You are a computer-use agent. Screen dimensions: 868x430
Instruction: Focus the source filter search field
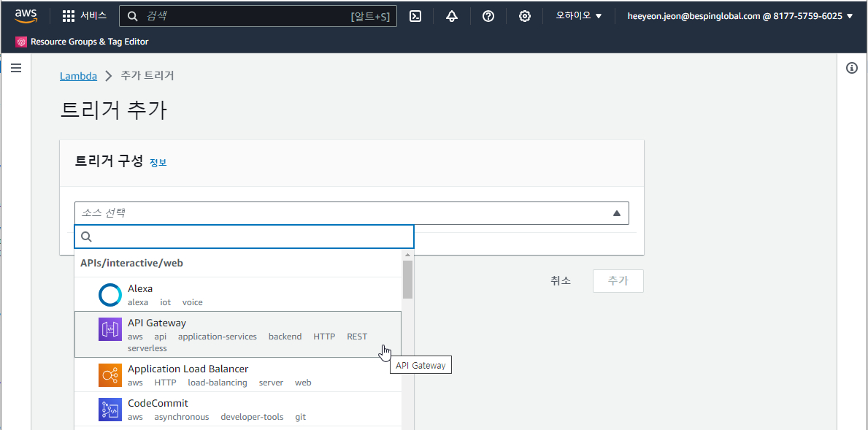(244, 237)
